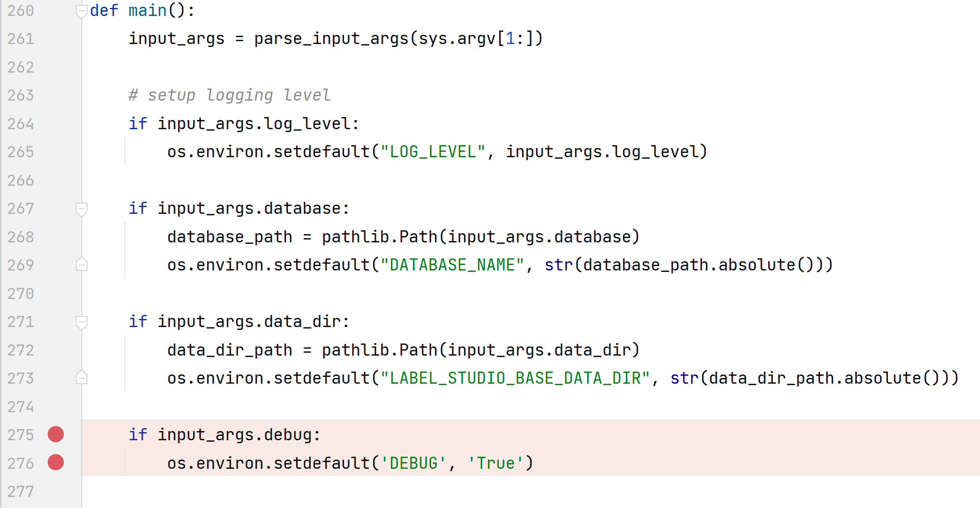This screenshot has height=508, width=980.
Task: Click the main function name
Action: click(148, 11)
